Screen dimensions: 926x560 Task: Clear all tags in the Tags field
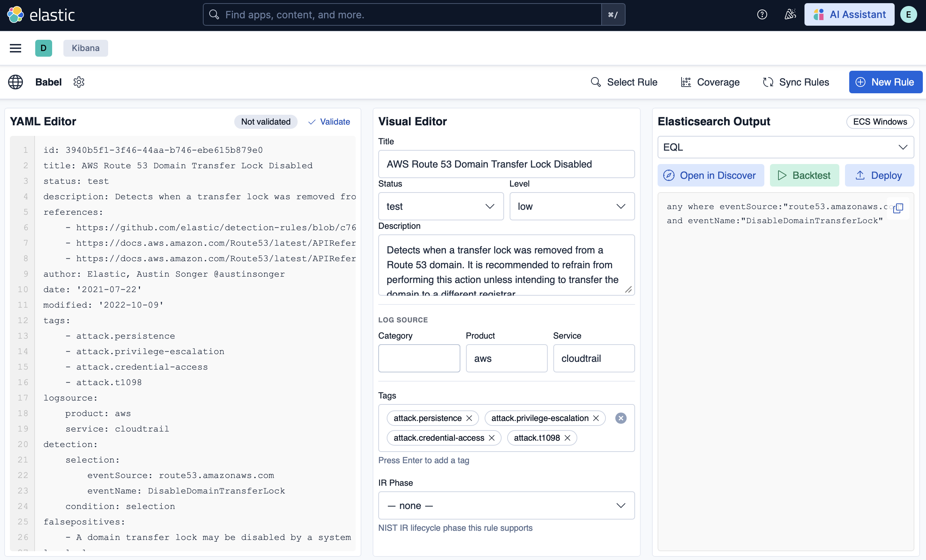tap(621, 418)
